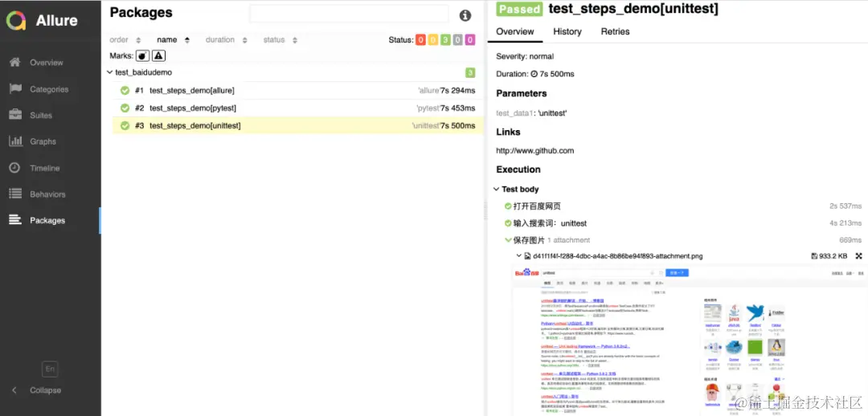Sort tests by duration
The image size is (868, 416).
pyautogui.click(x=227, y=40)
